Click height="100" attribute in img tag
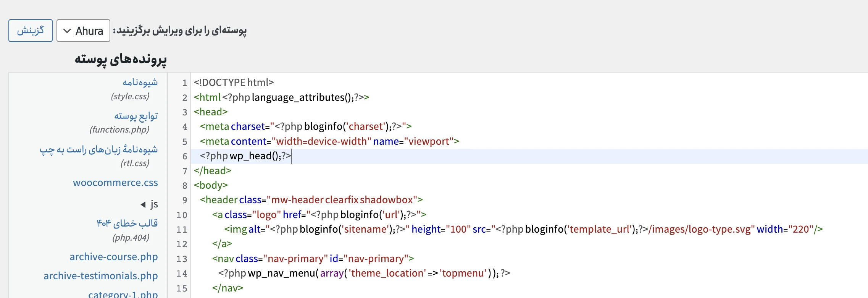 (x=441, y=229)
